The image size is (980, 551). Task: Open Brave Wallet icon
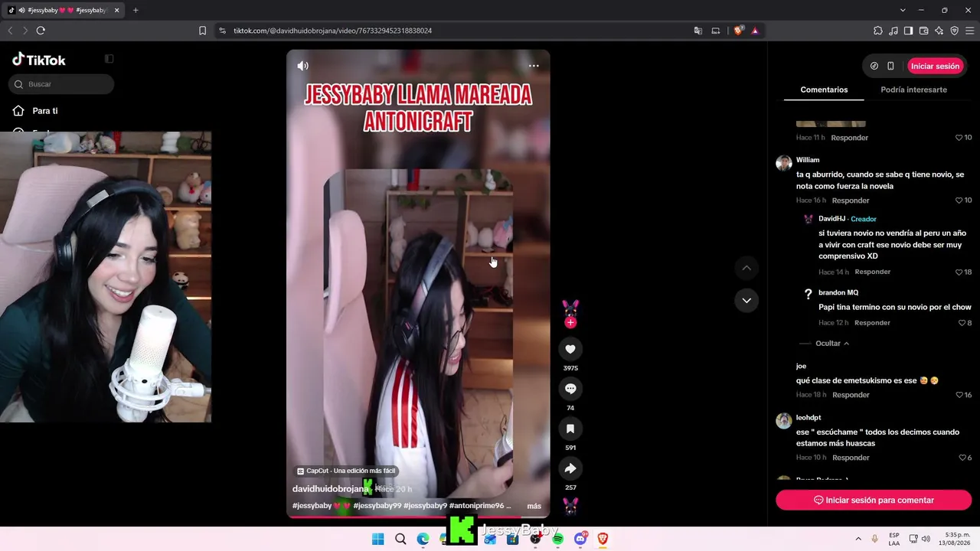click(x=924, y=31)
